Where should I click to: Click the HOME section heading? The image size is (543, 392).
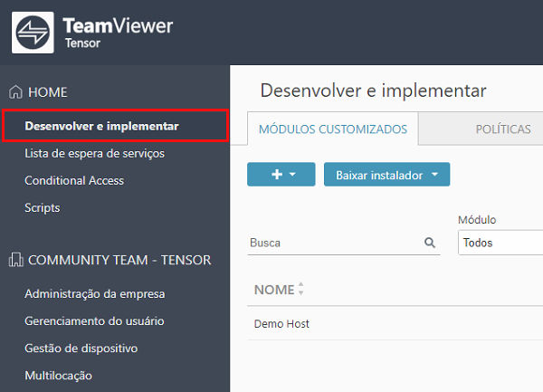click(x=48, y=92)
